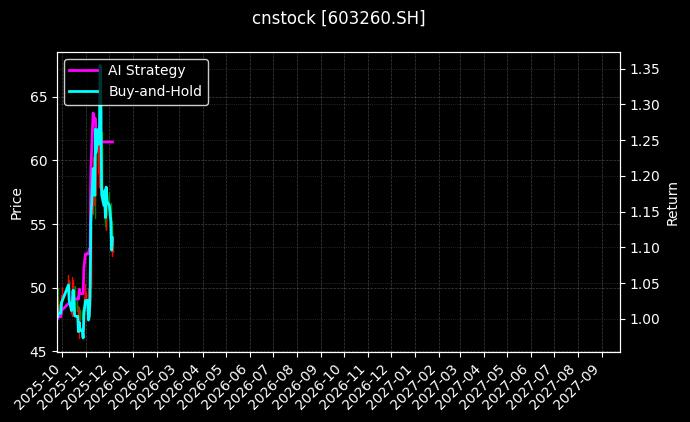Click the magenta AI Strategy legend line swatch
This screenshot has height=422, width=690.
(x=83, y=71)
